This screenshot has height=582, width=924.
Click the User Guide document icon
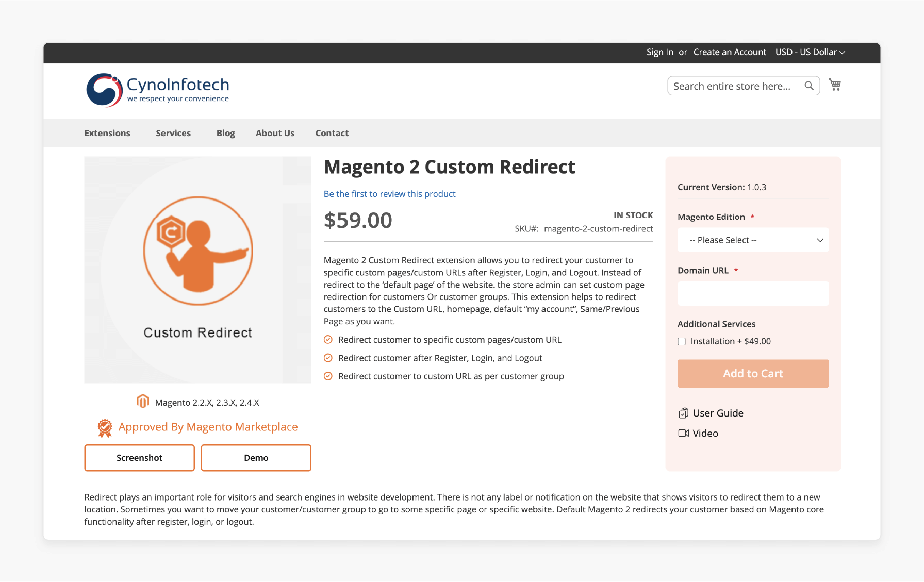(684, 413)
